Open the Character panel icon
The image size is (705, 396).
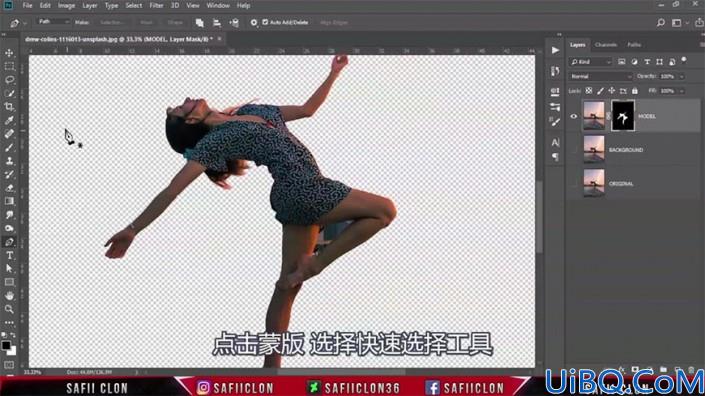[555, 142]
